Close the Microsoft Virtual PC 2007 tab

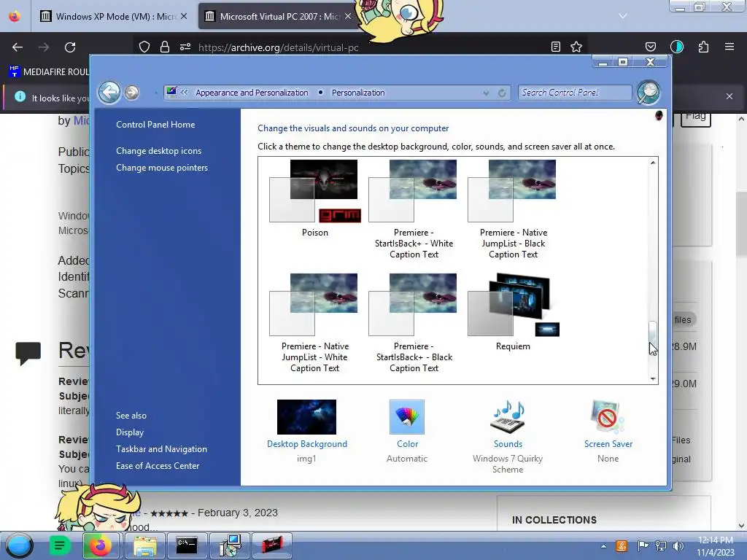click(348, 16)
